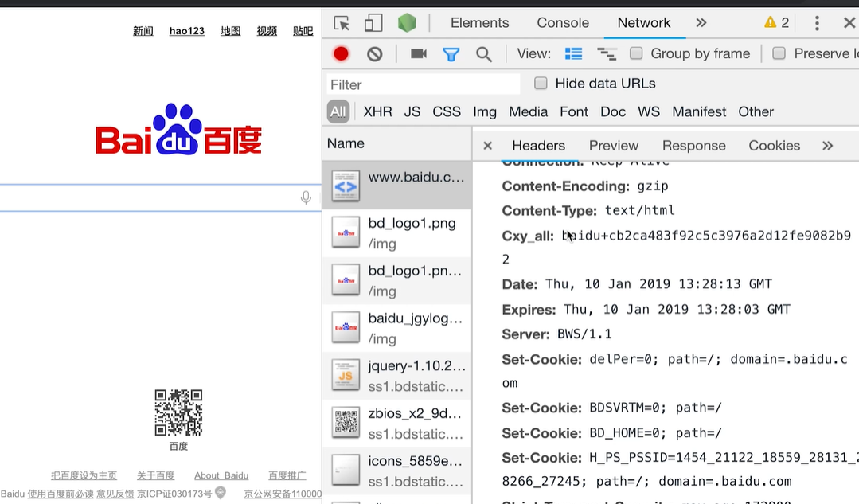Filter requests by CSS

coord(447,111)
